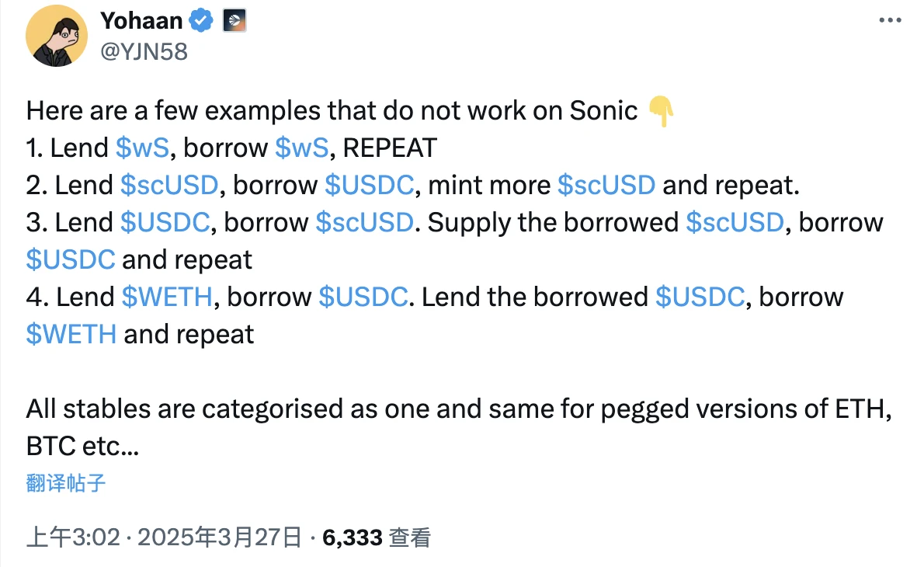Click $scUSD cashtag after "2. Lend"
924x567 pixels.
[170, 185]
